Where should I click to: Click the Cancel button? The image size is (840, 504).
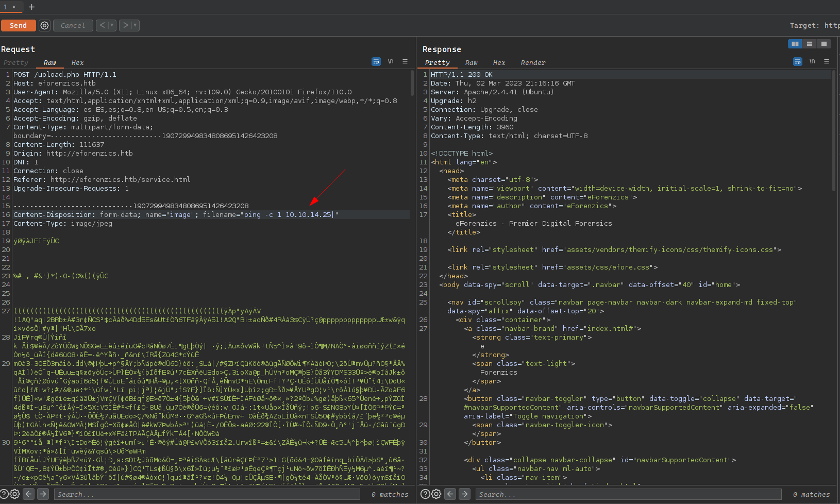[73, 25]
